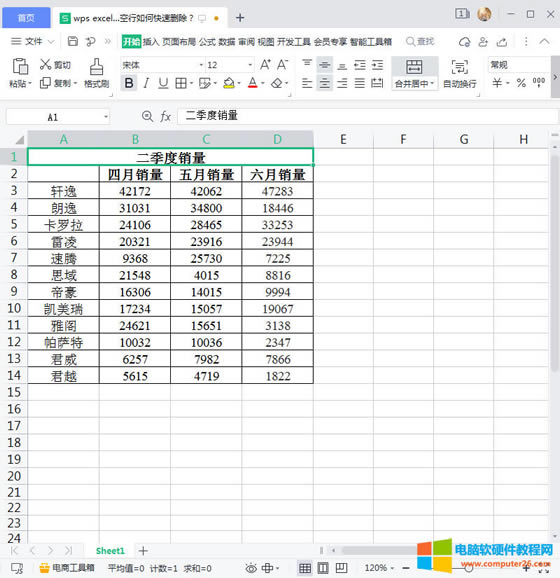This screenshot has width=560, height=578.
Task: Toggle Underline formatting
Action: [163, 83]
